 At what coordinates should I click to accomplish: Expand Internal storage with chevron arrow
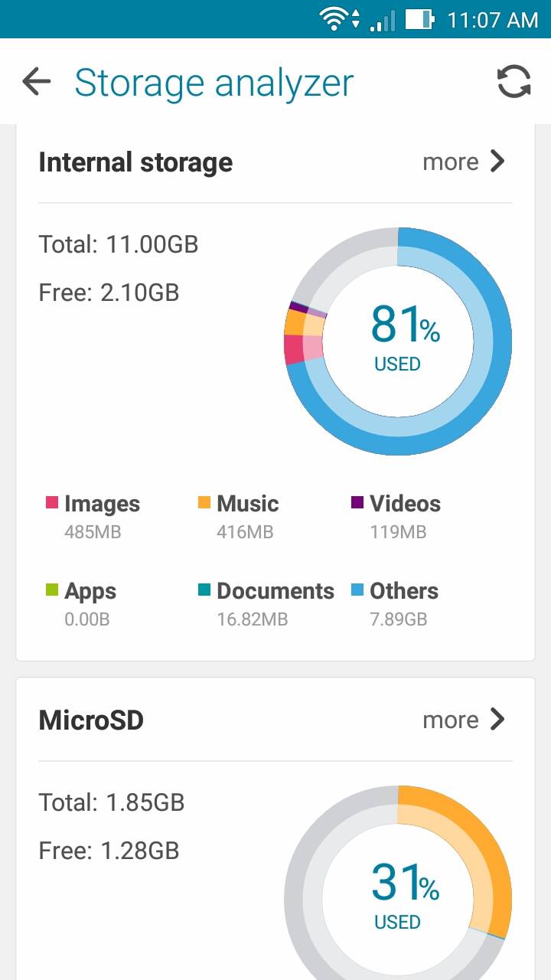(497, 162)
